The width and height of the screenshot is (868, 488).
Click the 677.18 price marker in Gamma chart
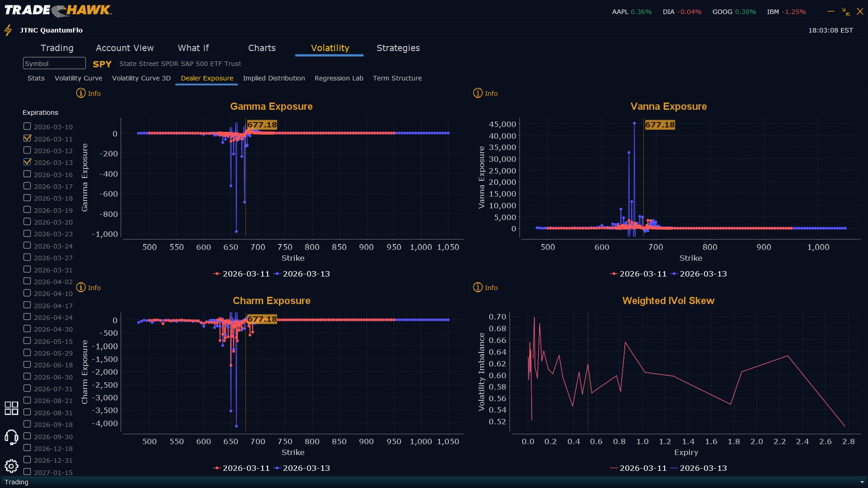click(x=262, y=125)
